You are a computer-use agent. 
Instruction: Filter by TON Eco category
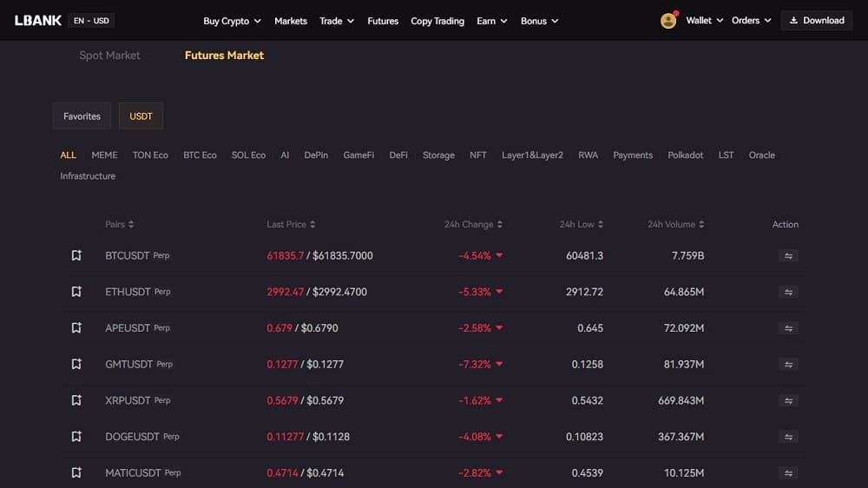coord(150,155)
